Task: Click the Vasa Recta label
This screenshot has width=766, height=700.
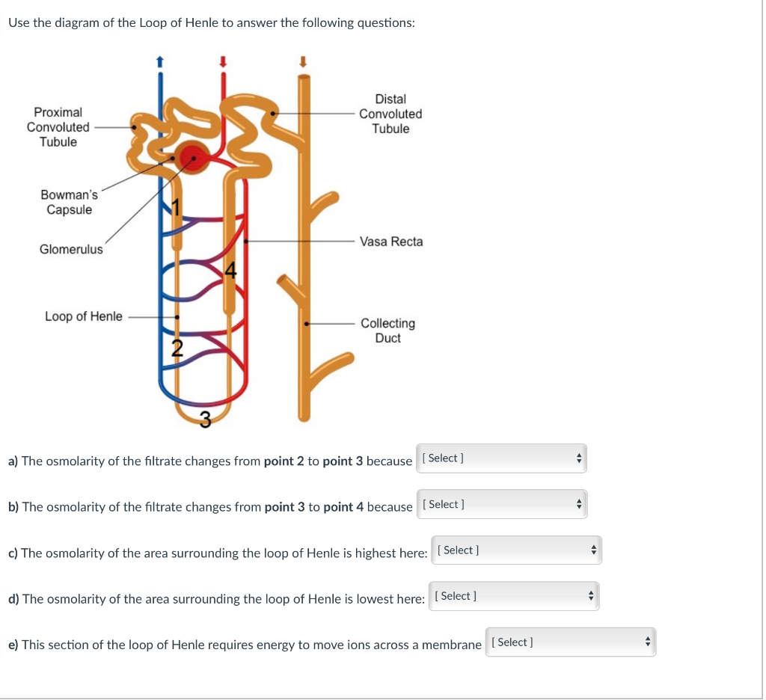Action: [x=391, y=242]
